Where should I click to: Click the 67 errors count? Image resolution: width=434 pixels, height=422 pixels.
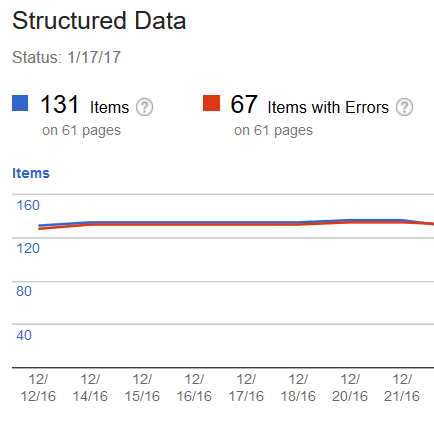[x=244, y=104]
